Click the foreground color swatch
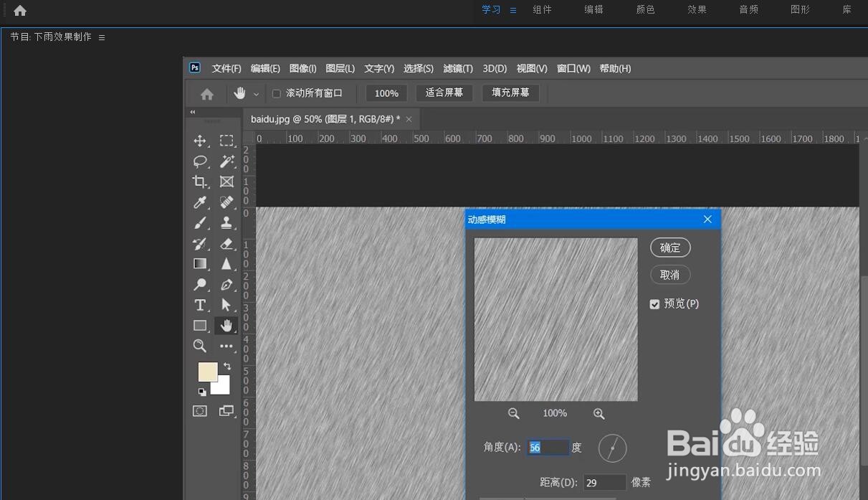Image resolution: width=868 pixels, height=500 pixels. click(x=207, y=372)
